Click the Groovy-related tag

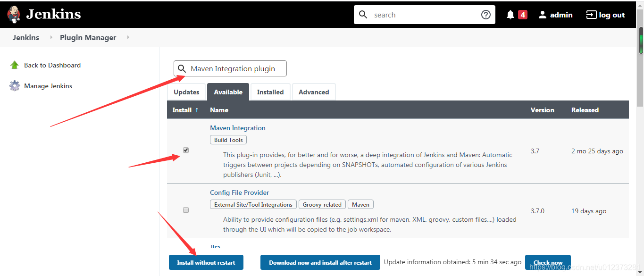[x=322, y=204]
